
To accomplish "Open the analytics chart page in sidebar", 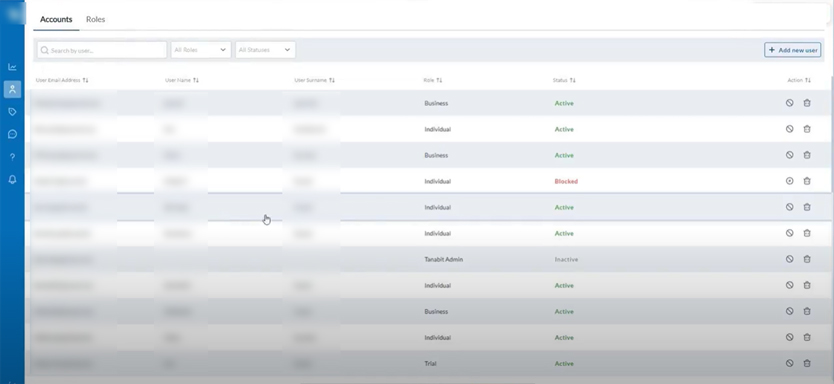I will [x=12, y=67].
